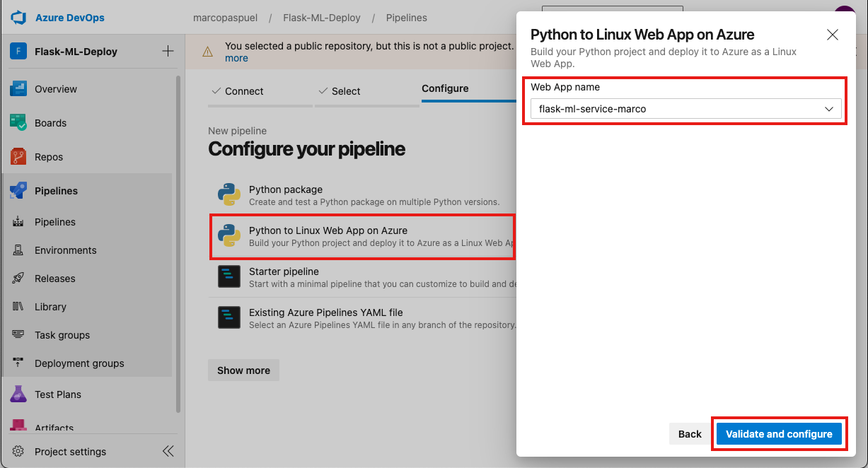The width and height of the screenshot is (868, 468).
Task: Click the Web App name dropdown chevron
Action: point(829,109)
